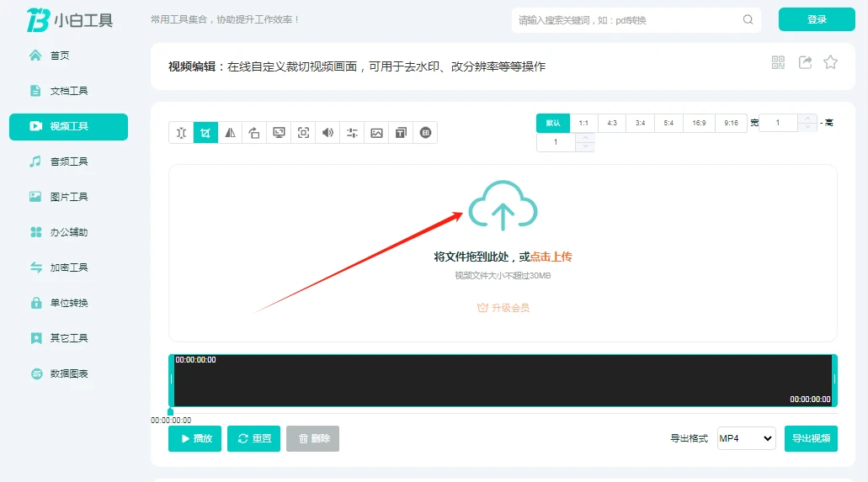Click the left trim handle of timeline
This screenshot has width=868, height=482.
172,380
